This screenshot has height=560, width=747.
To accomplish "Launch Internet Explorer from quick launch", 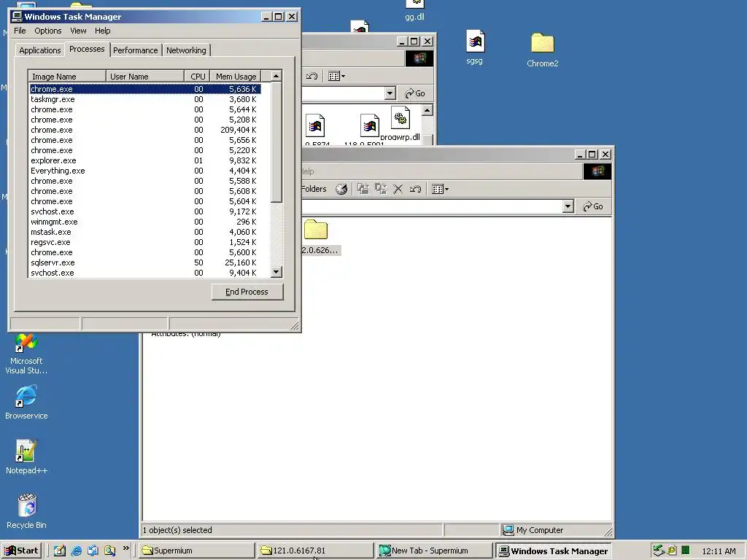I will click(76, 551).
